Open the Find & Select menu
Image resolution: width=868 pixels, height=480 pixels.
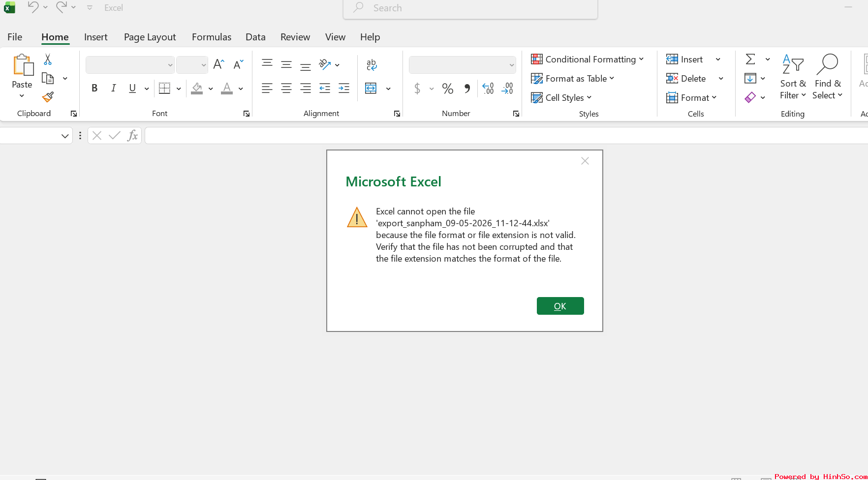[828, 77]
